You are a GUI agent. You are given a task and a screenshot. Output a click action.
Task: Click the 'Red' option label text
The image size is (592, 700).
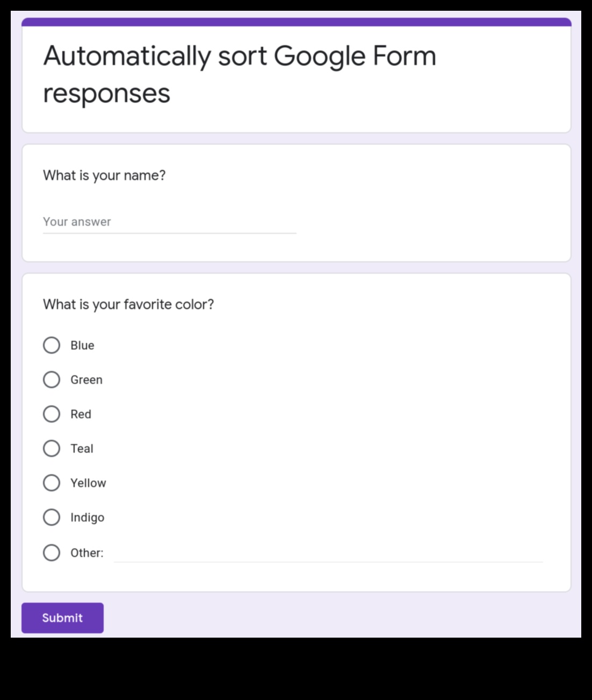(81, 414)
